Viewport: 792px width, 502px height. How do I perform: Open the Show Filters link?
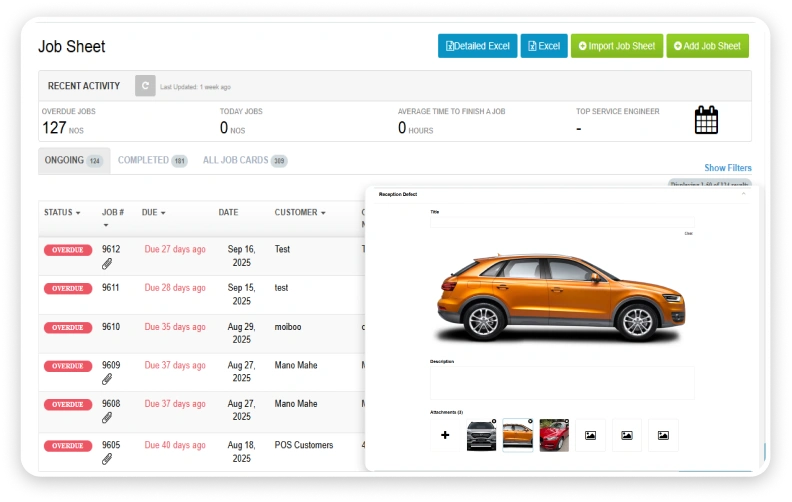[x=728, y=168]
